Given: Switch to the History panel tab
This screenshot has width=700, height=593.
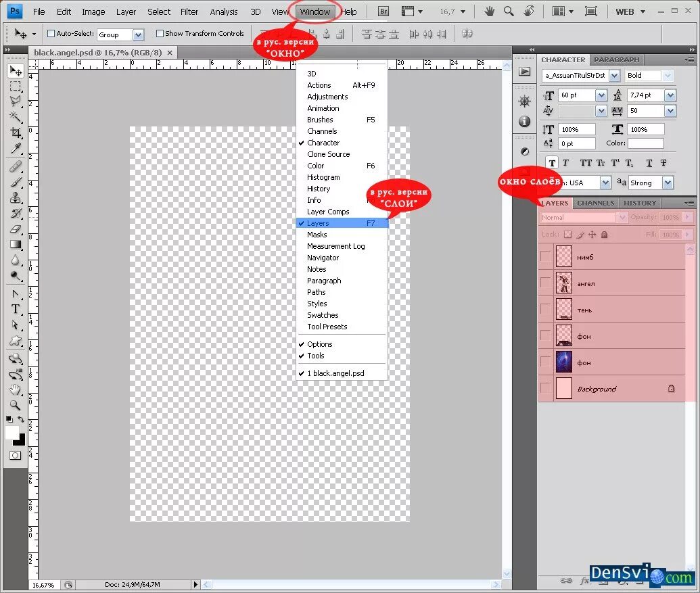Looking at the screenshot, I should coord(640,203).
